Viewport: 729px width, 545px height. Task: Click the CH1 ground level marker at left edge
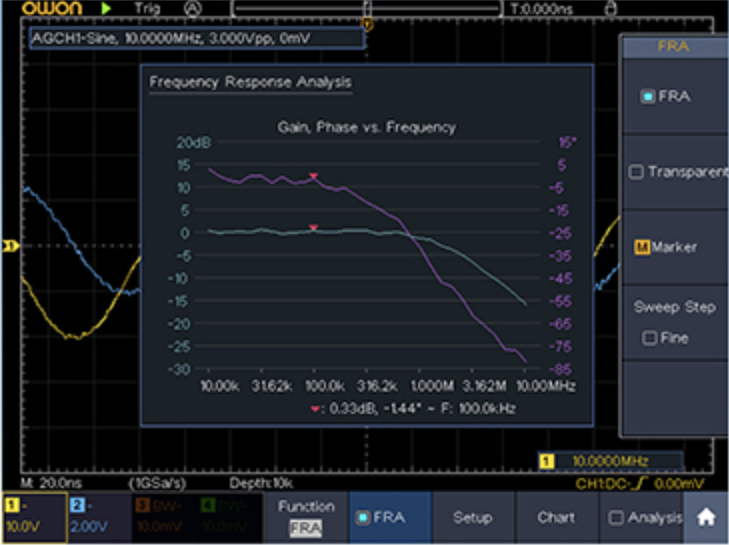pos(10,246)
